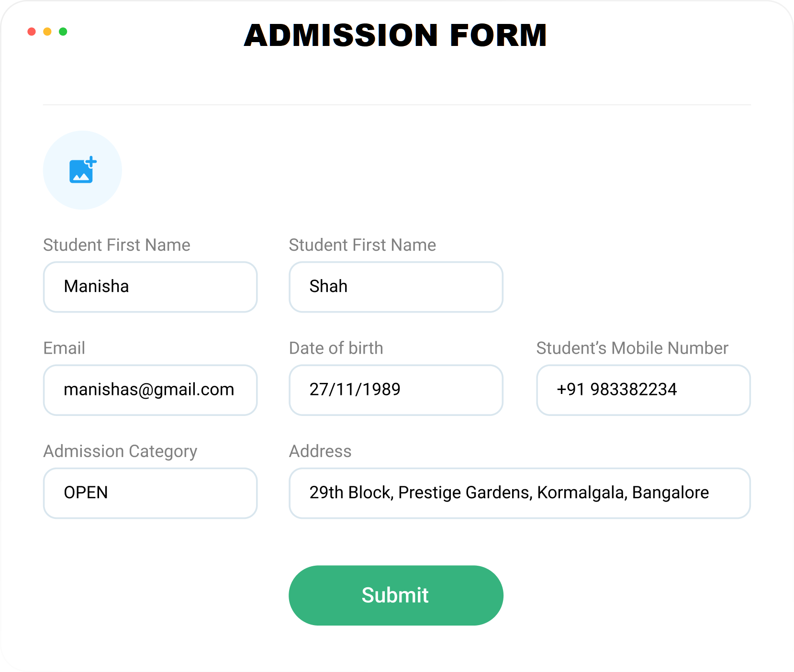This screenshot has height=672, width=794.
Task: Click into the Address input field
Action: pos(519,493)
